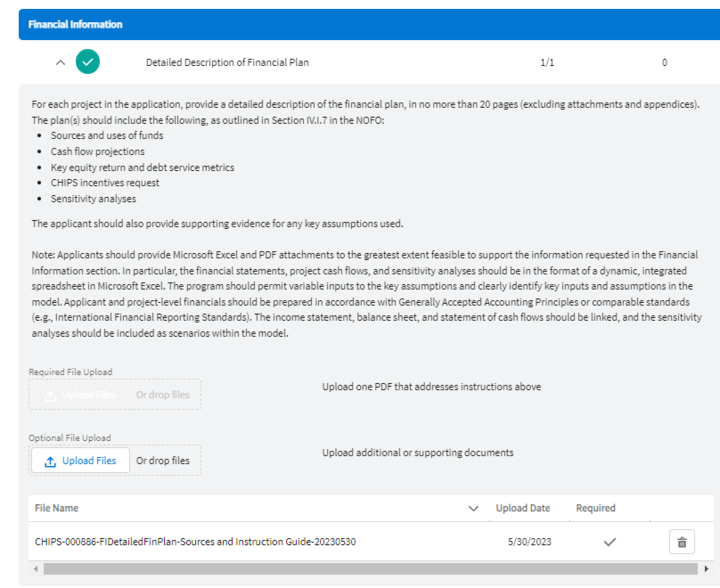Click the Upload Date column header
Screen dimensions: 720x588
(522, 508)
